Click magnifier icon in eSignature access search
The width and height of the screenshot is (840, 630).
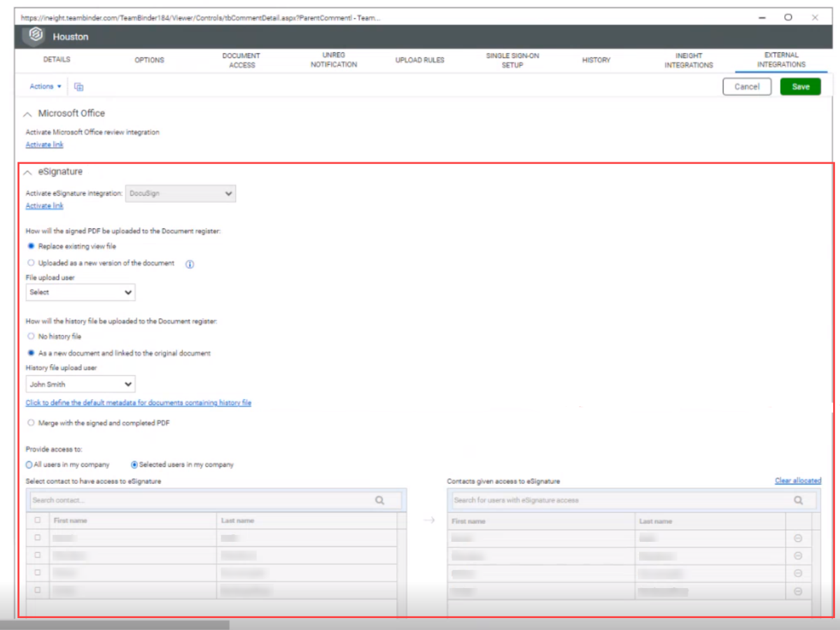798,500
